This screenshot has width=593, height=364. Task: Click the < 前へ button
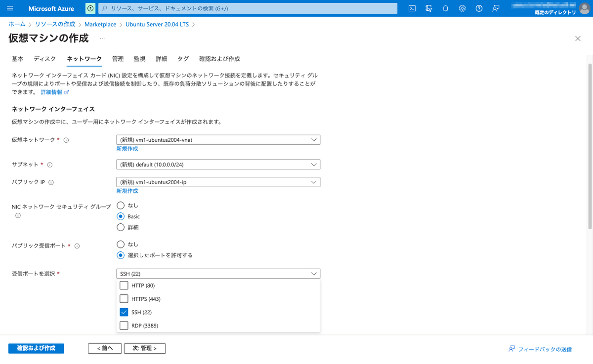coord(105,348)
